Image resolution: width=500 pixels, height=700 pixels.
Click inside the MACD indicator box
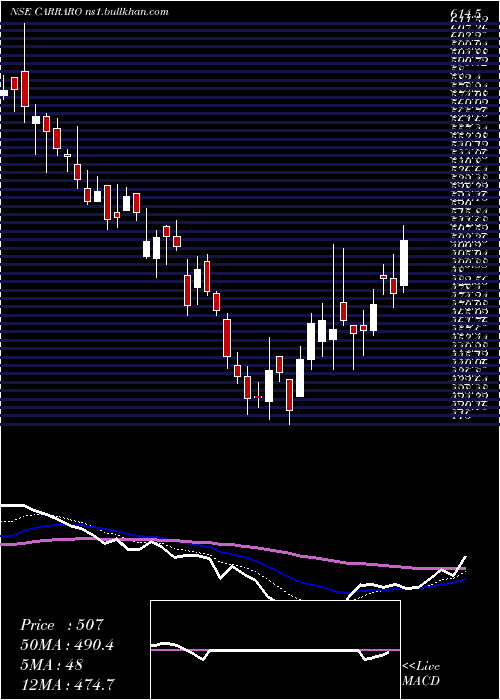pos(275,650)
